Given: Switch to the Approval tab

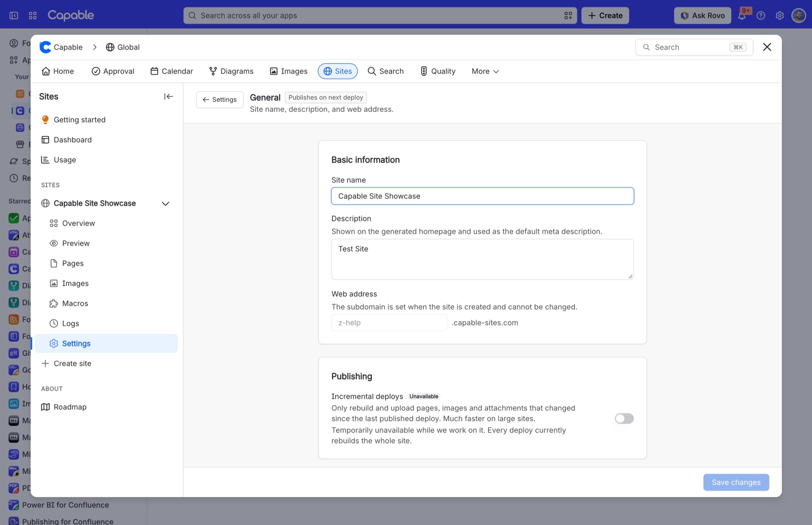Looking at the screenshot, I should point(113,71).
